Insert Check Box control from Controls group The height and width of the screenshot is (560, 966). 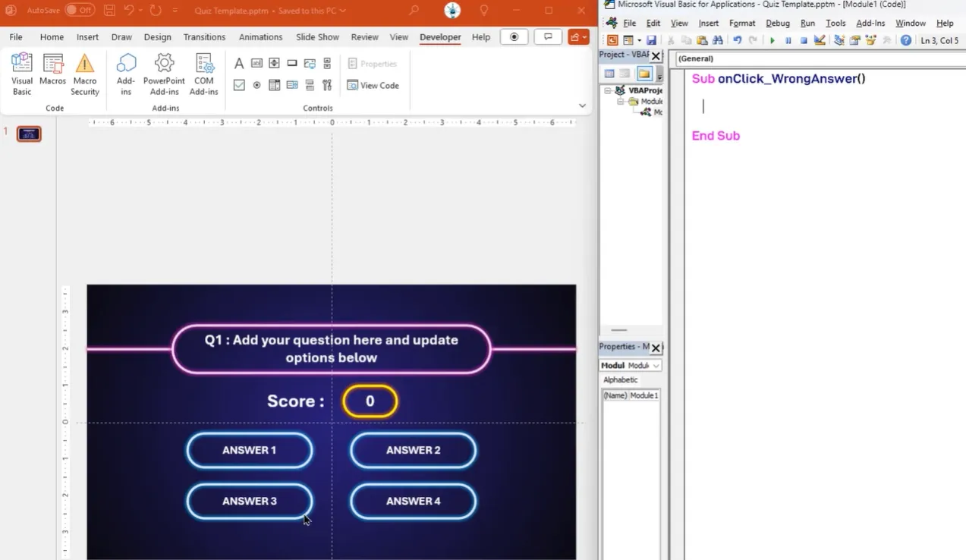pyautogui.click(x=239, y=86)
